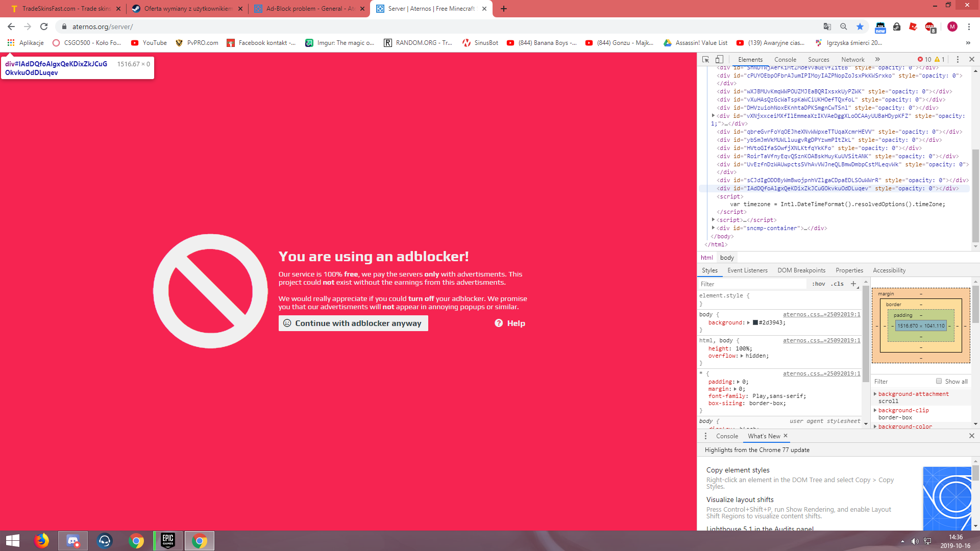Viewport: 980px width, 551px height.
Task: Open the Elements panel tab
Action: coord(750,59)
